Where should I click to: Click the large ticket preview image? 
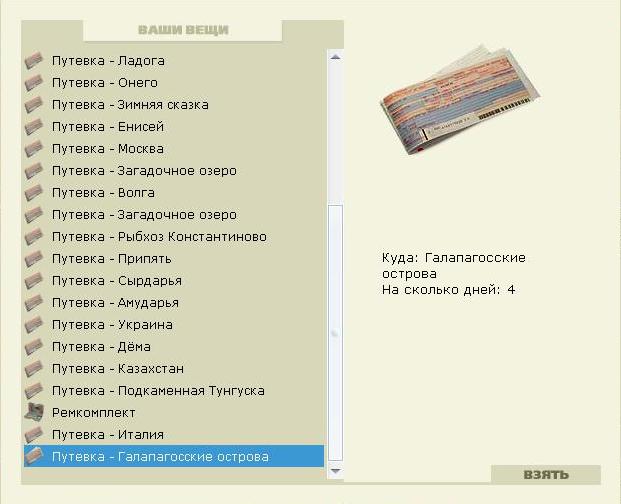460,99
